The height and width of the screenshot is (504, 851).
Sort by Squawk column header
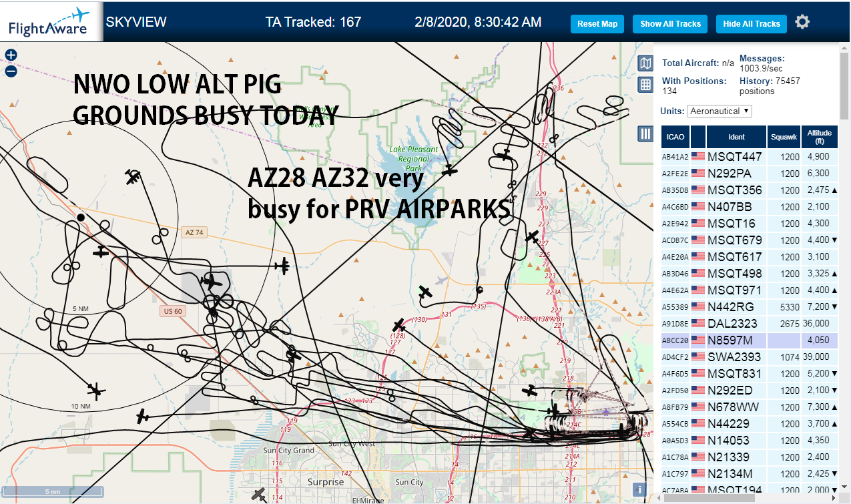click(x=784, y=137)
